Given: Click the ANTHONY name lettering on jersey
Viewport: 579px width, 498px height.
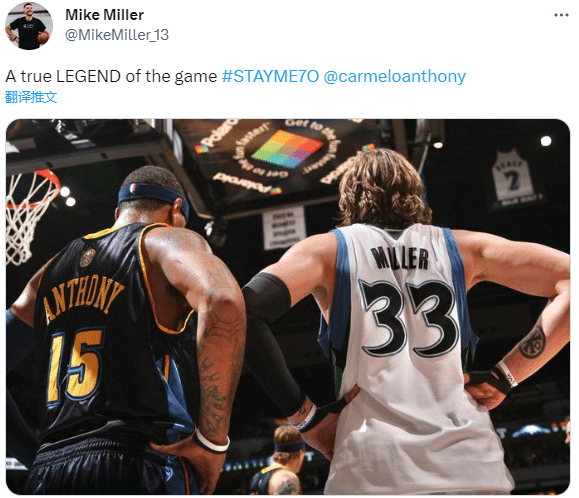Looking at the screenshot, I should tap(83, 298).
